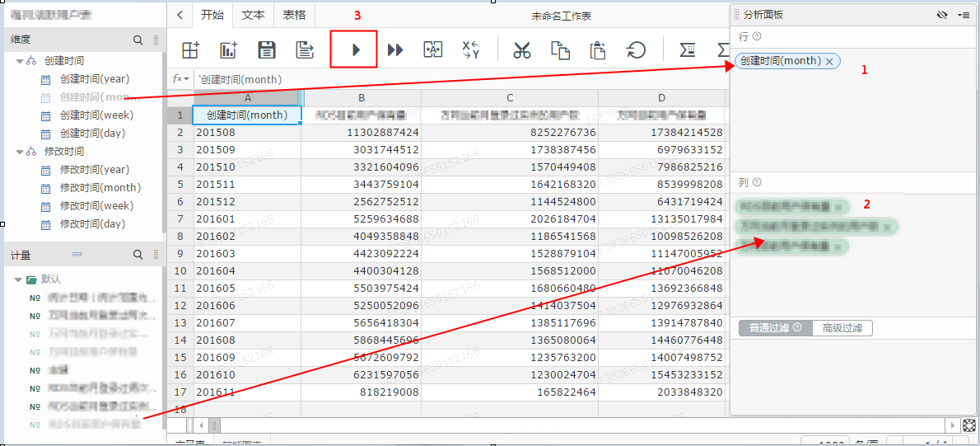Image resolution: width=980 pixels, height=446 pixels.
Task: Collapse the 创建时间 dimension group
Action: [x=20, y=61]
